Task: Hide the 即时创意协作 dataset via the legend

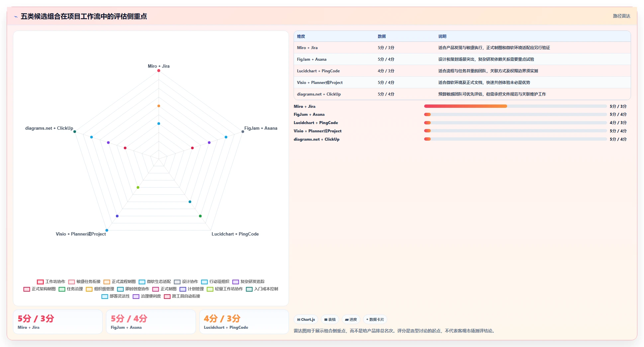Action: tap(133, 289)
